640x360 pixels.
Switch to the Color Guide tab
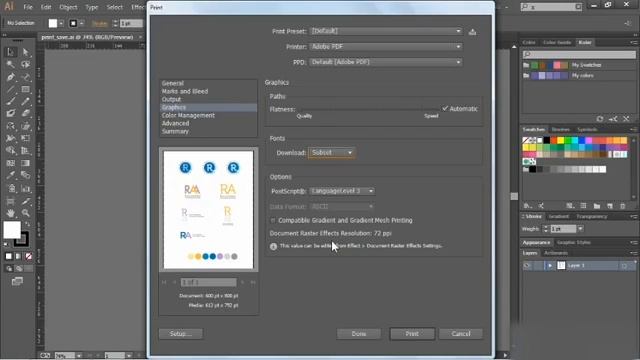click(557, 42)
